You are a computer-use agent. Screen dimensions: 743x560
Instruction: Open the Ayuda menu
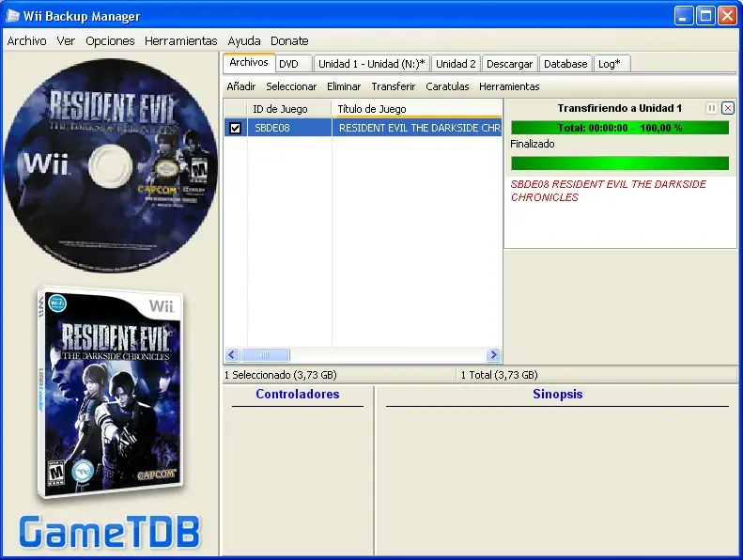[244, 41]
